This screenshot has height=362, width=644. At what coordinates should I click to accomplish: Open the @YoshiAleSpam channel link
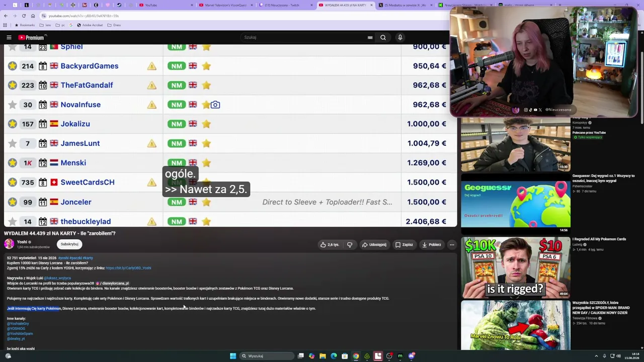[x=20, y=334]
